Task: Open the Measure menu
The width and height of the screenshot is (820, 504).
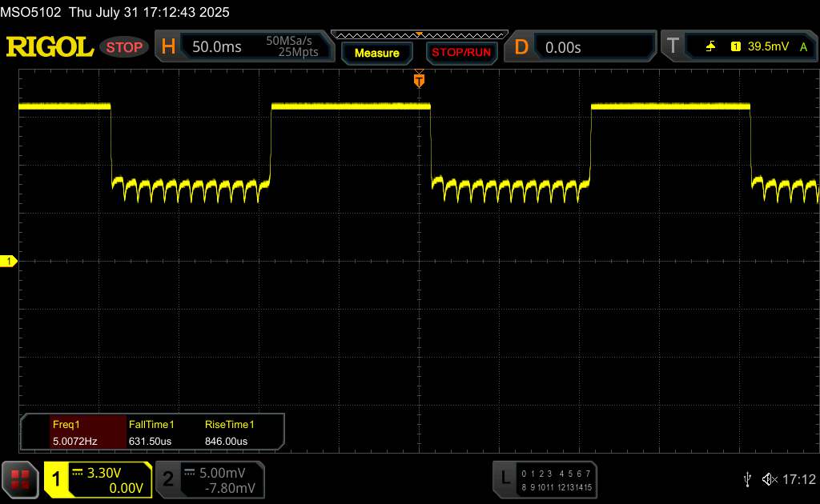Action: [x=377, y=53]
